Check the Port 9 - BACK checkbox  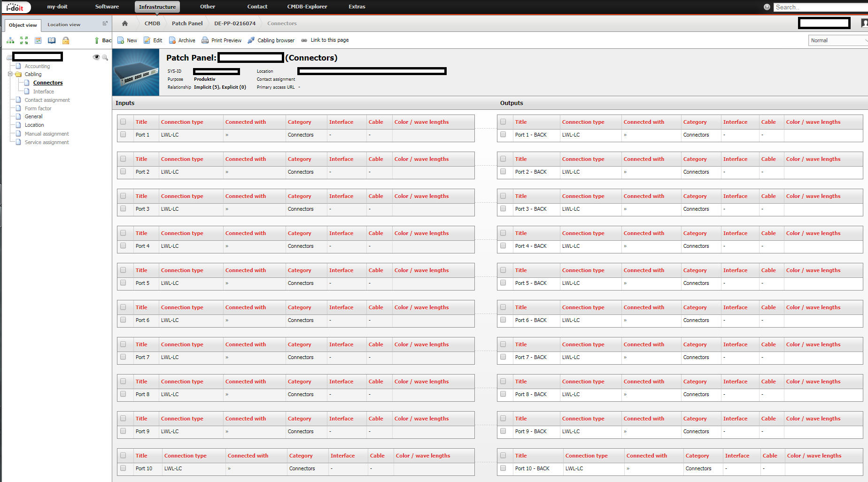click(x=503, y=431)
